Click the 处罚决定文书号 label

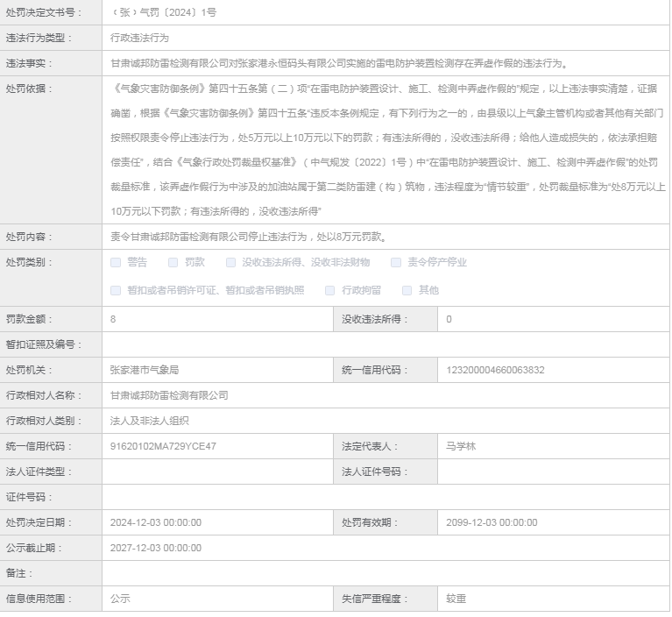43,12
